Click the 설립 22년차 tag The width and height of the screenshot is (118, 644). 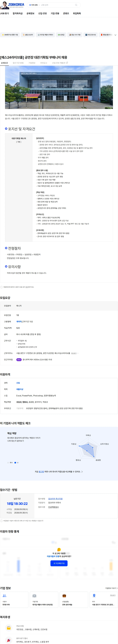point(28,35)
